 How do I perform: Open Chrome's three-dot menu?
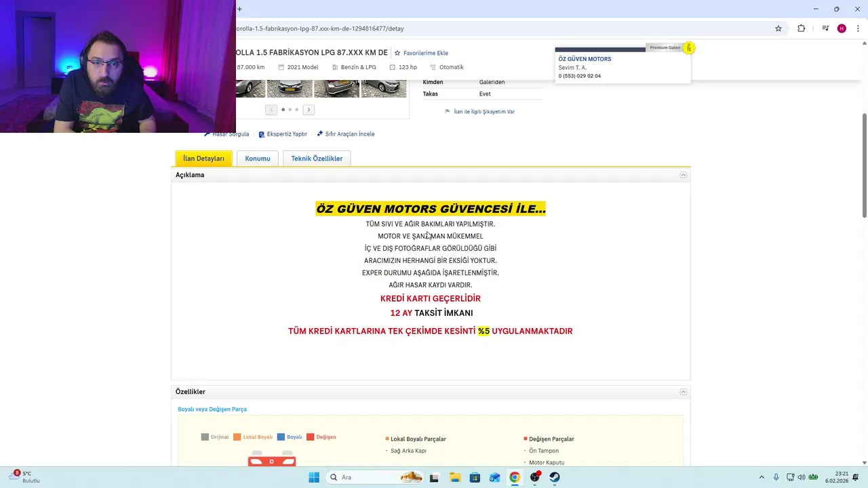coord(858,28)
